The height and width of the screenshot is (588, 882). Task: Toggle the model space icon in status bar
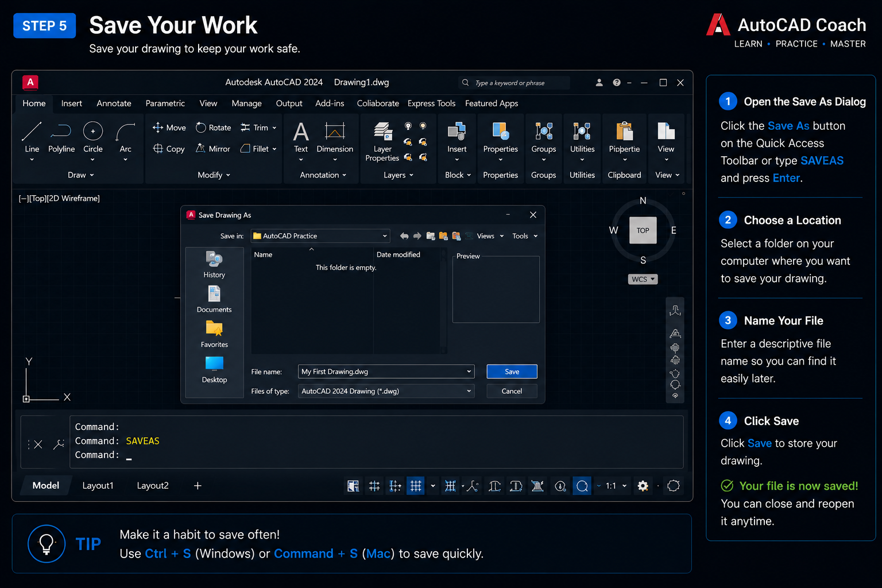point(353,486)
